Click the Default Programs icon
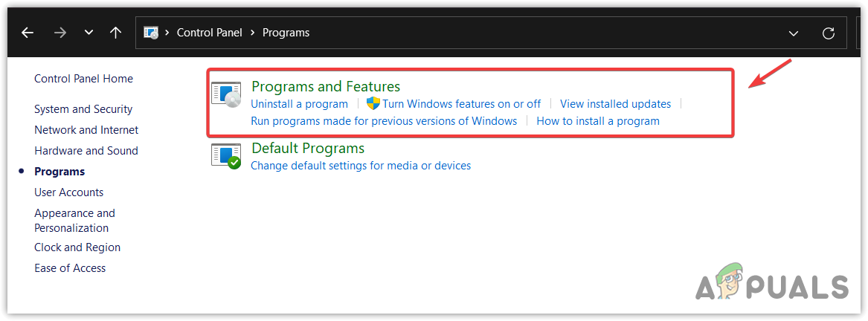 (x=226, y=156)
